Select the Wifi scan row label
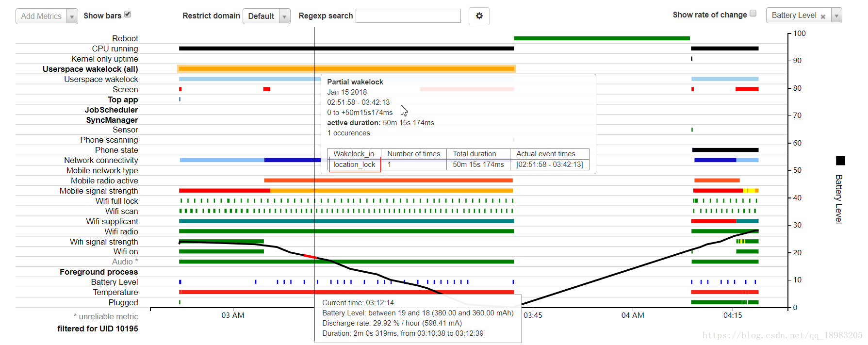This screenshot has width=868, height=345. (x=122, y=211)
